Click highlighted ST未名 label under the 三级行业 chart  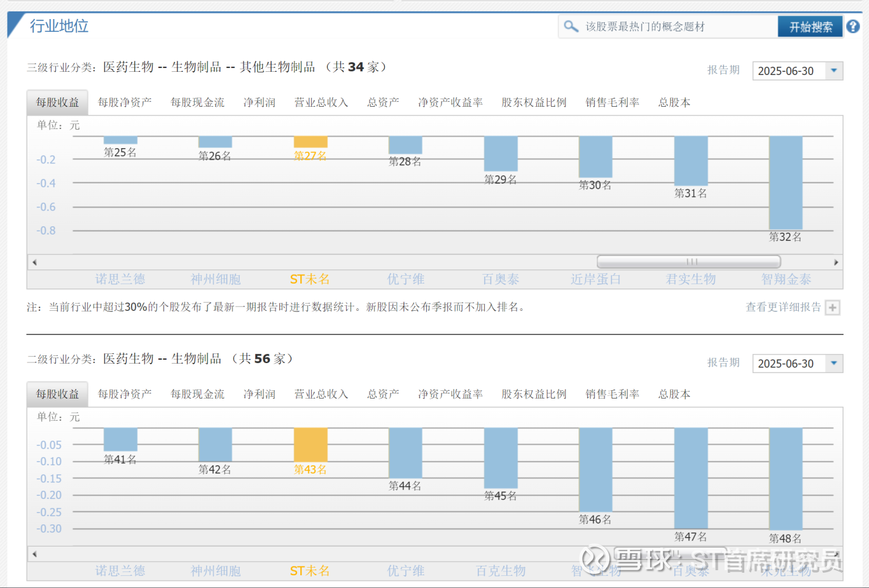click(x=310, y=279)
